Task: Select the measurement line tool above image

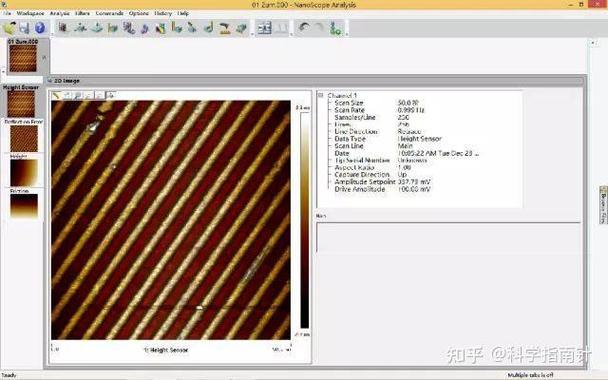Action: tap(57, 95)
